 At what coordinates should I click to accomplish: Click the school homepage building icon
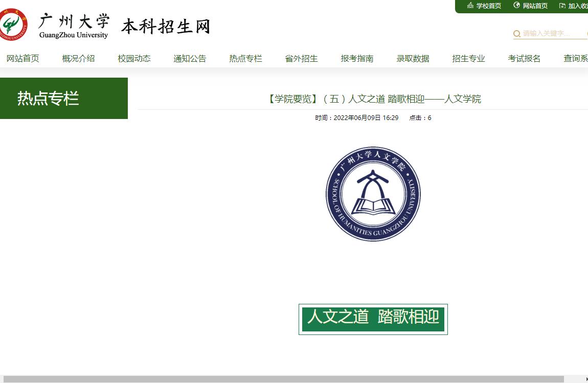pyautogui.click(x=470, y=5)
